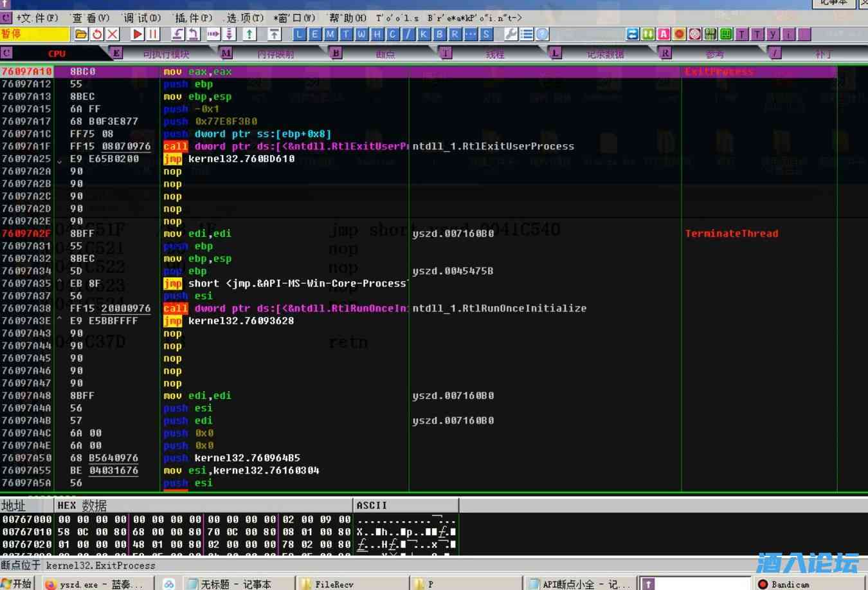Click the help question mark icon
This screenshot has width=868, height=590.
coord(542,34)
